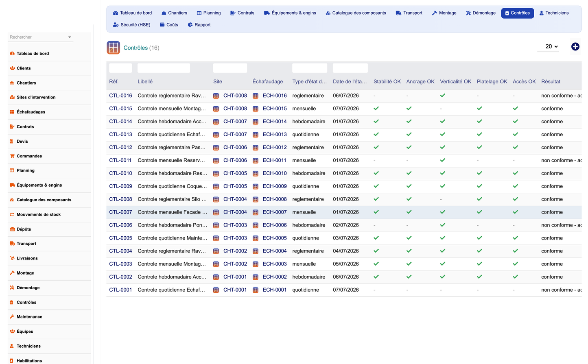
Task: Open site link CHT-0005 in CTL-0010 row
Action: [235, 174]
